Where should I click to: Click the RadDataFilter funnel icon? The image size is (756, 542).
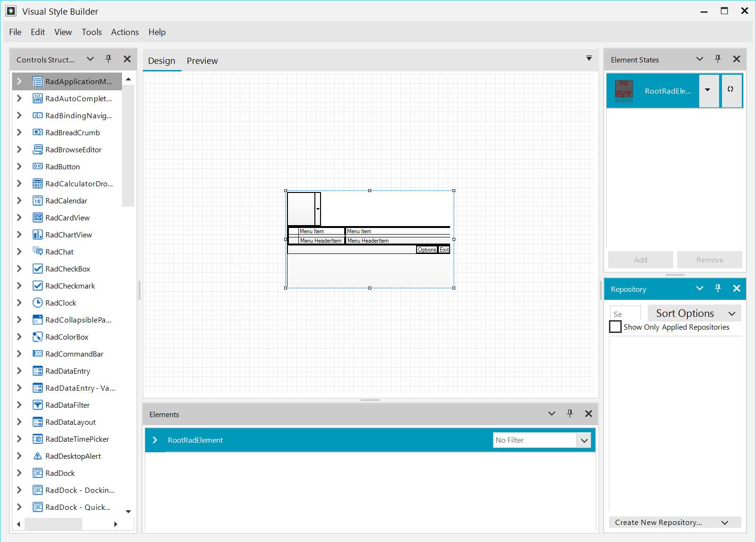[37, 405]
